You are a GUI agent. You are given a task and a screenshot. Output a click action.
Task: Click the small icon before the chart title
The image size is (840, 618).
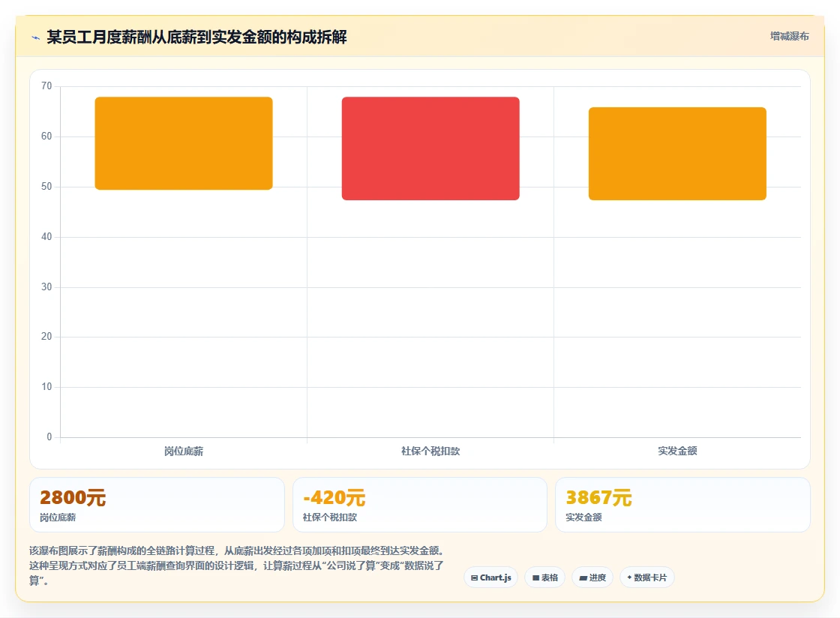[x=35, y=37]
